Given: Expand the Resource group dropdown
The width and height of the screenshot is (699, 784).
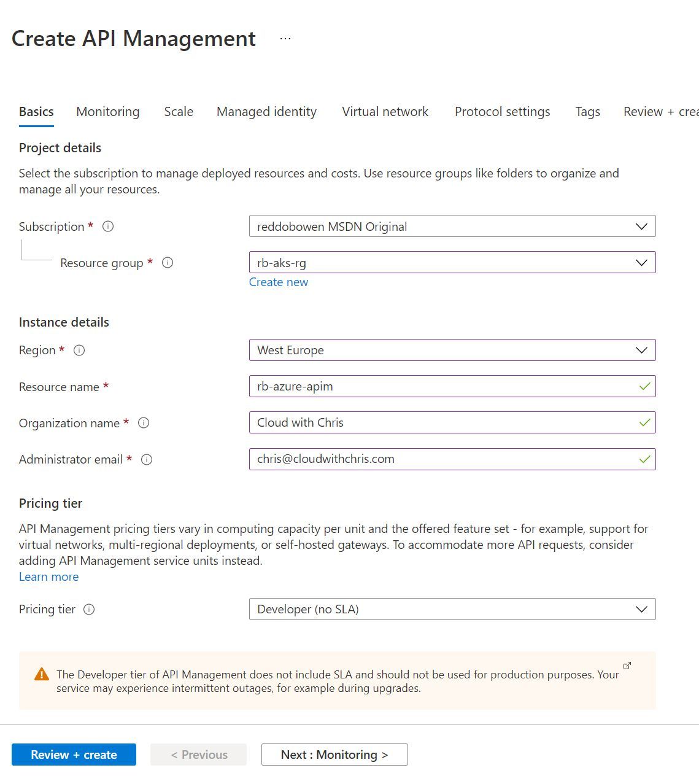Looking at the screenshot, I should point(452,262).
